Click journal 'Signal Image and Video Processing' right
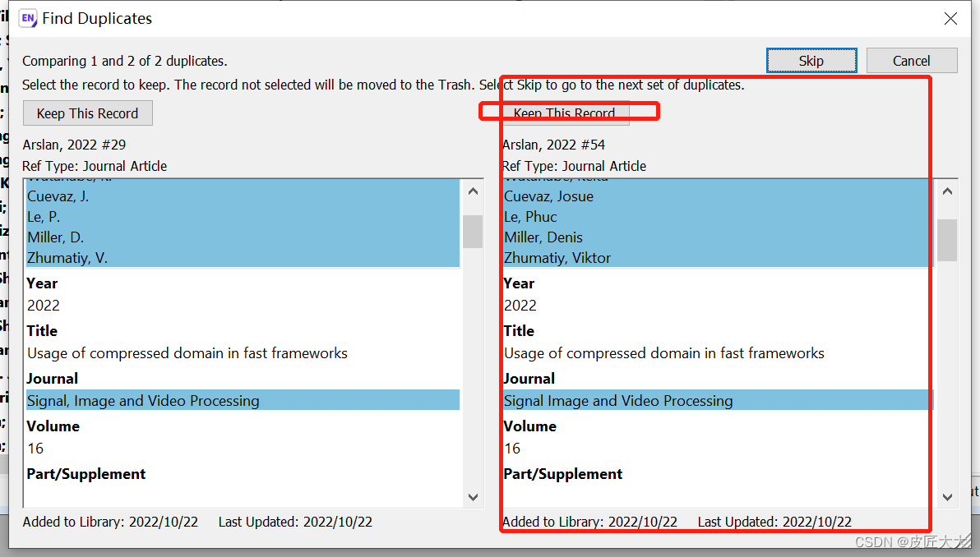 point(619,401)
